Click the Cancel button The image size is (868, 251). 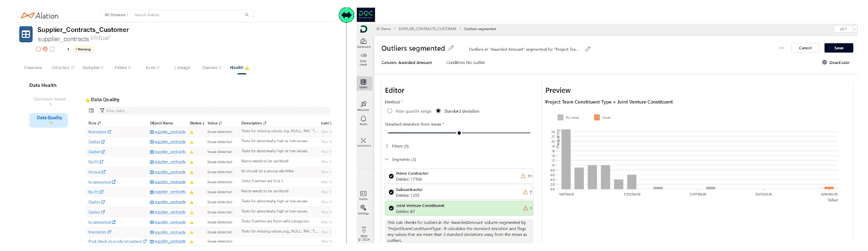805,48
